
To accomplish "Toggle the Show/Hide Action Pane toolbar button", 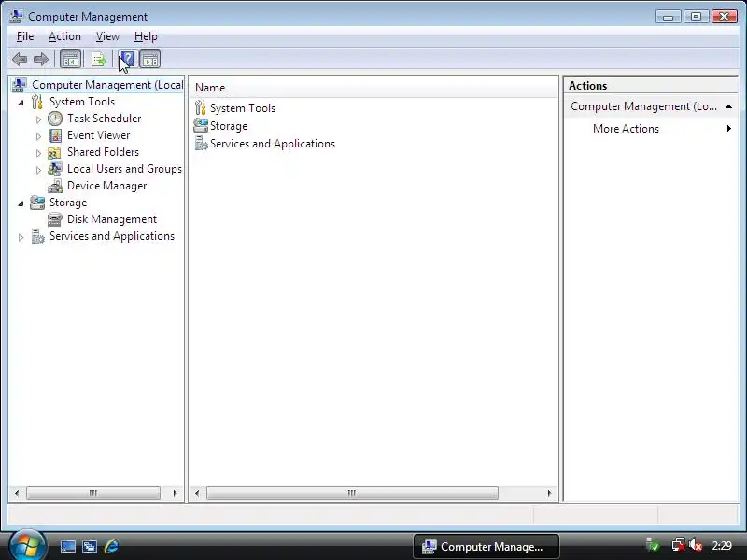I will point(150,60).
